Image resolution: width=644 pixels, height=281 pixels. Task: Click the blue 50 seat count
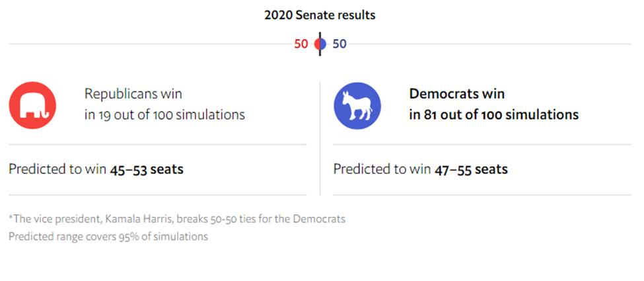(340, 44)
